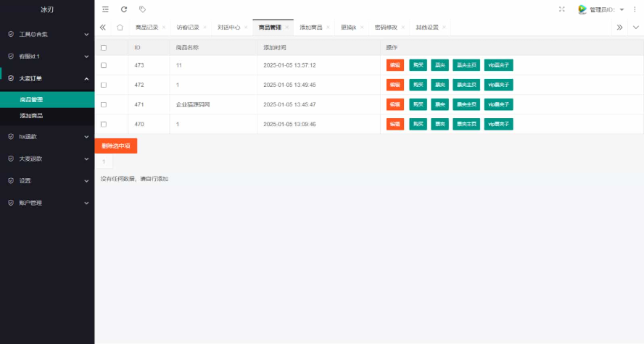Screen dimensions: 644x344
Task: Tick the checkbox for row ID 471
Action: (x=104, y=104)
